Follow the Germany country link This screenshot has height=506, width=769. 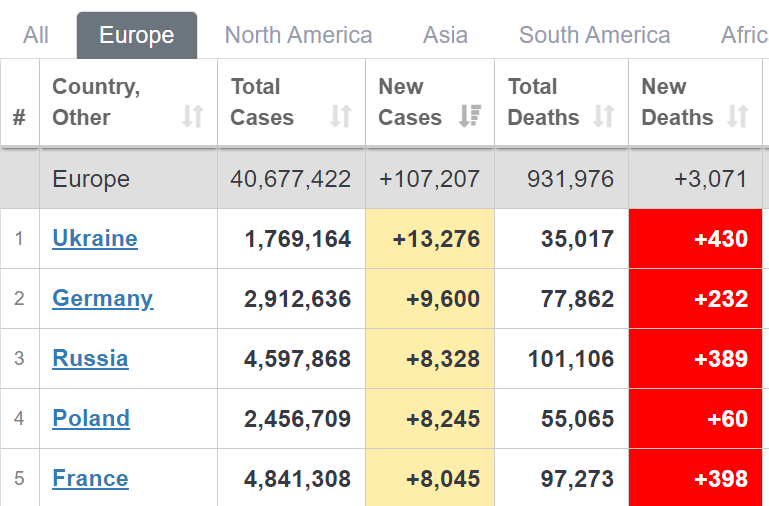pos(102,299)
